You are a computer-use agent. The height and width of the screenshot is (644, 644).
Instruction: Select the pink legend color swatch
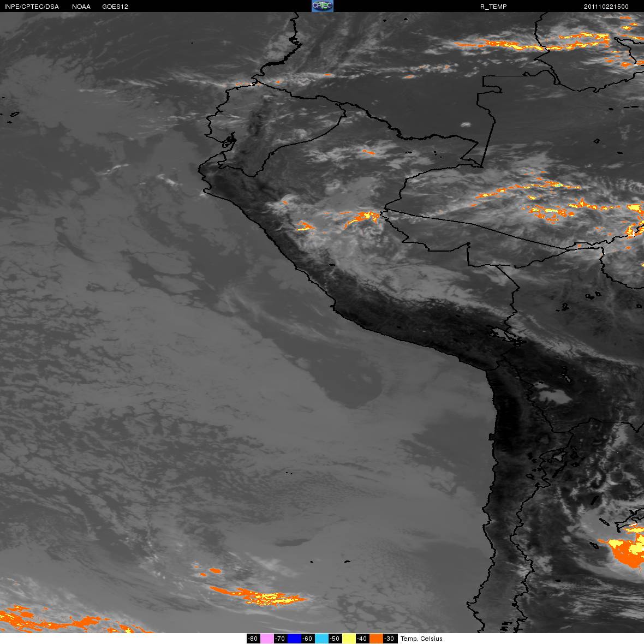tap(267, 639)
